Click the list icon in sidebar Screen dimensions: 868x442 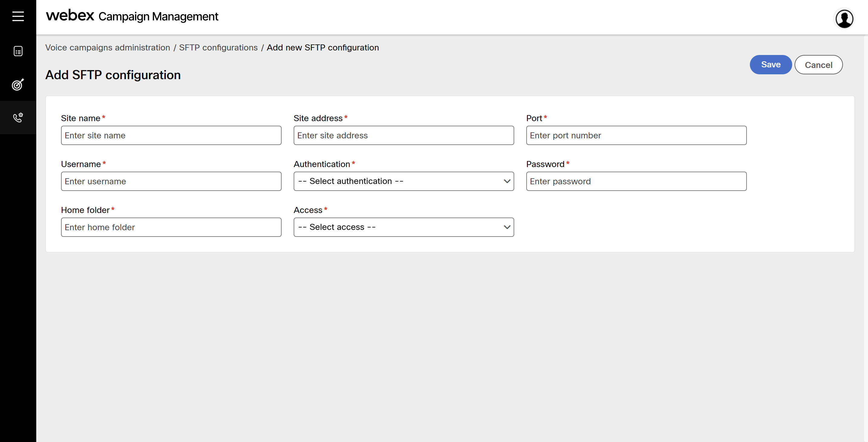tap(18, 51)
